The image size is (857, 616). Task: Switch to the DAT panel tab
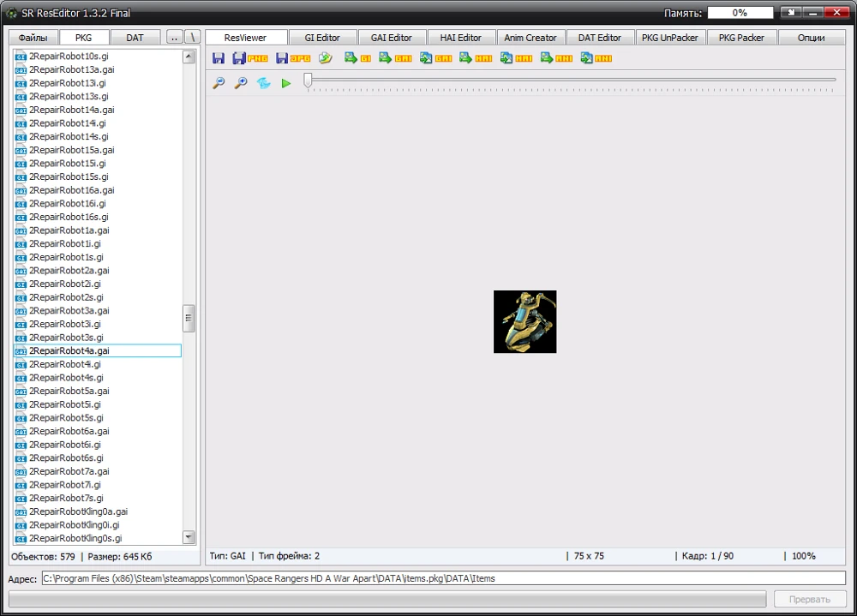(135, 38)
